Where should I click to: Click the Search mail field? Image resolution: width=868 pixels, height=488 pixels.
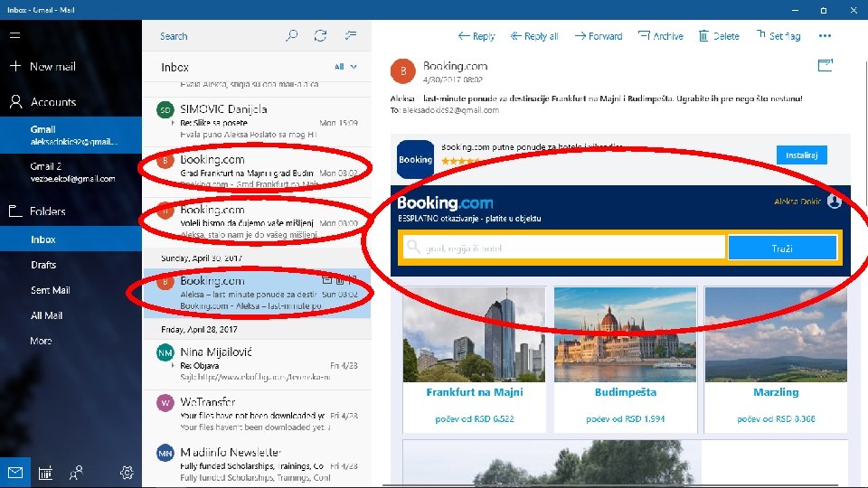216,36
